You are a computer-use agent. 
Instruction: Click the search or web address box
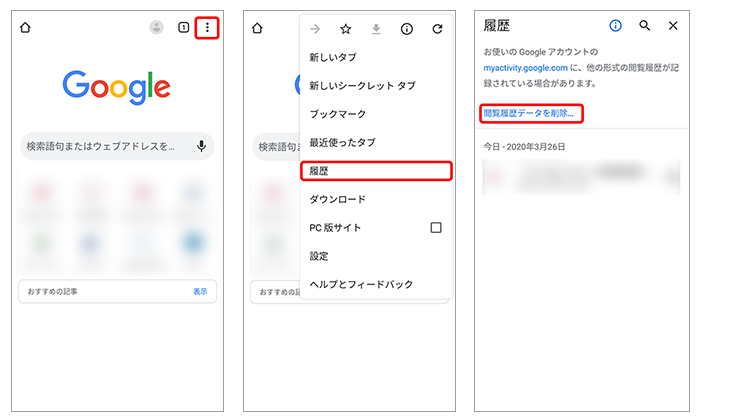(117, 146)
